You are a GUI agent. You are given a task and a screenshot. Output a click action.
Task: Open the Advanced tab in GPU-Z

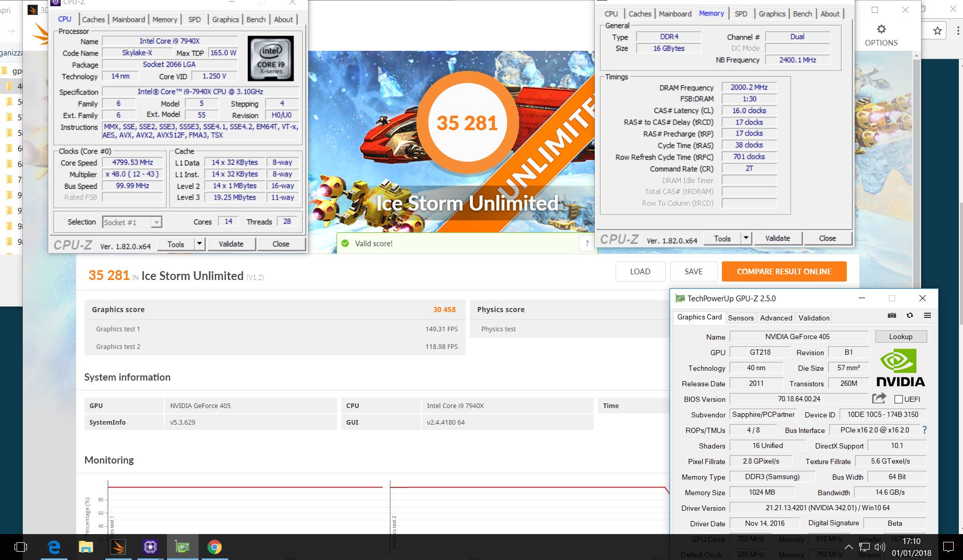pos(776,318)
